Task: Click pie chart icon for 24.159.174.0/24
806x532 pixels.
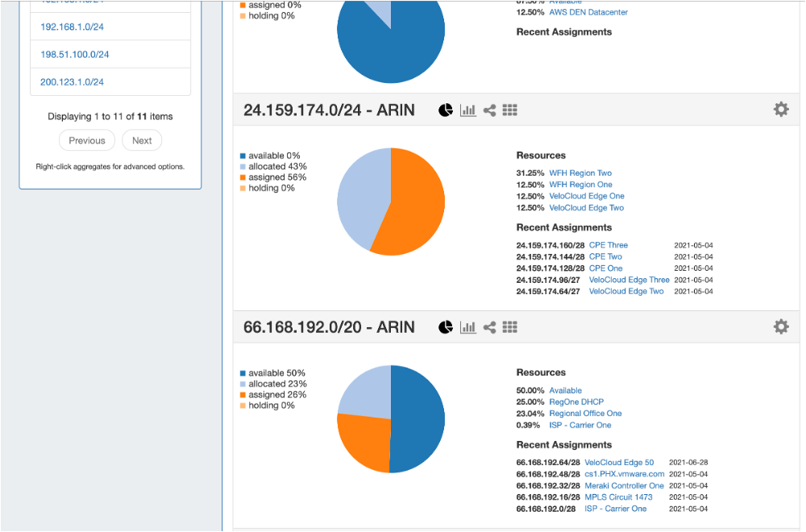Action: (446, 110)
